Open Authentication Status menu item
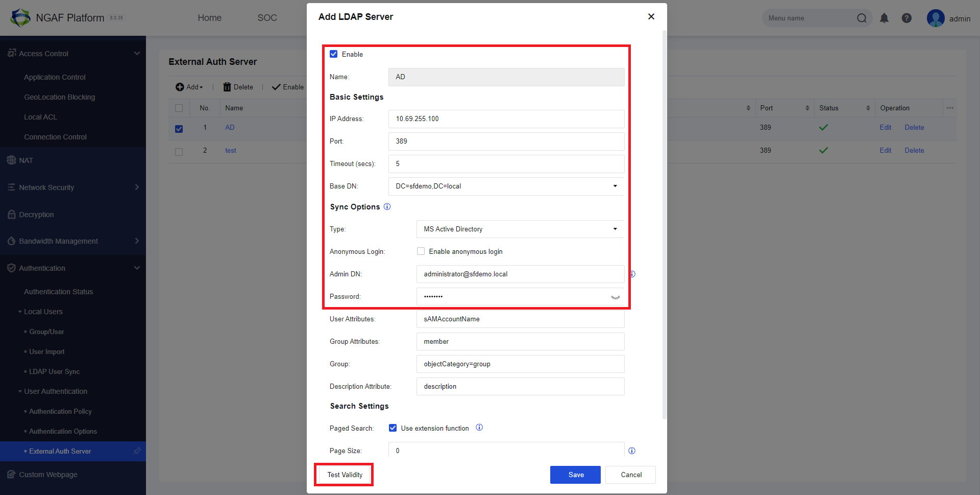This screenshot has width=980, height=495. tap(58, 292)
